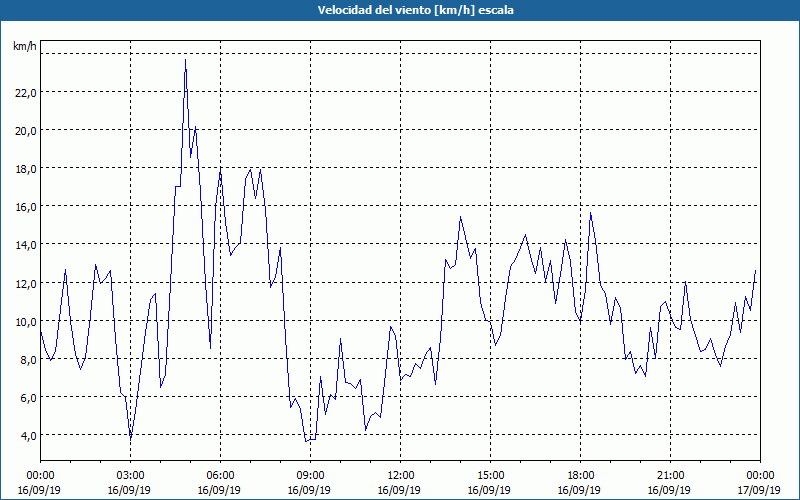Select the '16/09/19' date under 06:00

coord(219,490)
